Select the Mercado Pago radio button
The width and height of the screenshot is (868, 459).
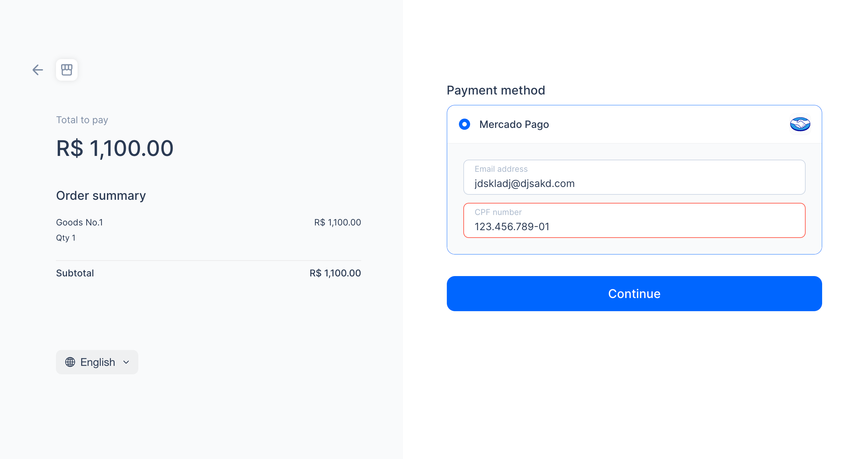click(464, 124)
